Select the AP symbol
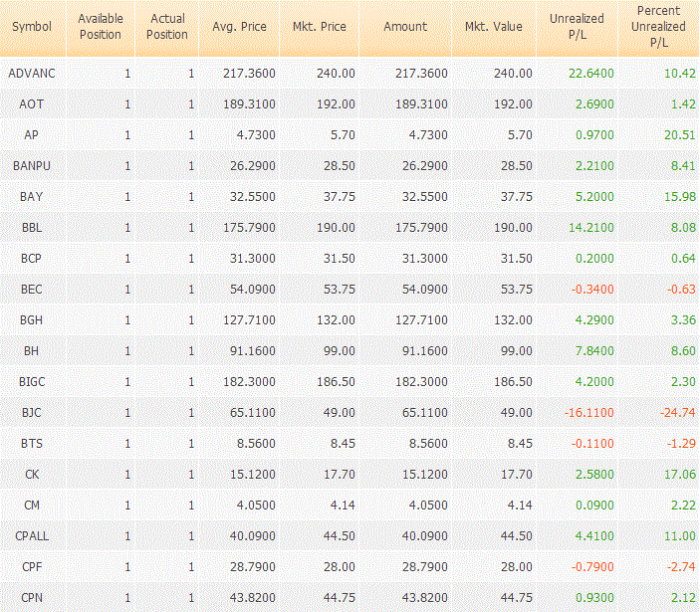 click(32, 134)
